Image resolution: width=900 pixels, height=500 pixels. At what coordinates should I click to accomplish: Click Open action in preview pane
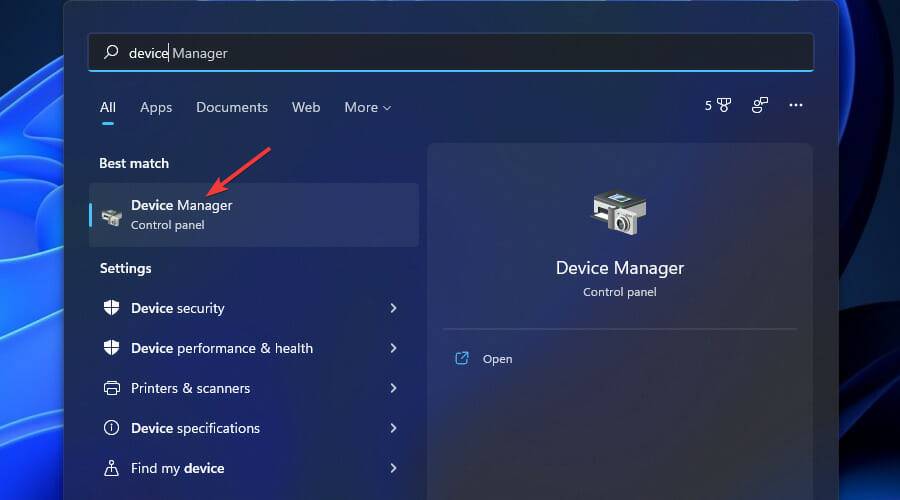pyautogui.click(x=497, y=359)
